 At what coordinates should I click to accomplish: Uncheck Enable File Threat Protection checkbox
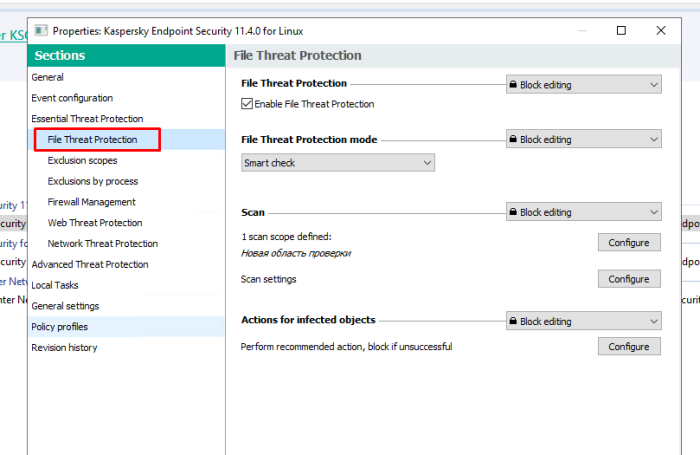(x=246, y=104)
